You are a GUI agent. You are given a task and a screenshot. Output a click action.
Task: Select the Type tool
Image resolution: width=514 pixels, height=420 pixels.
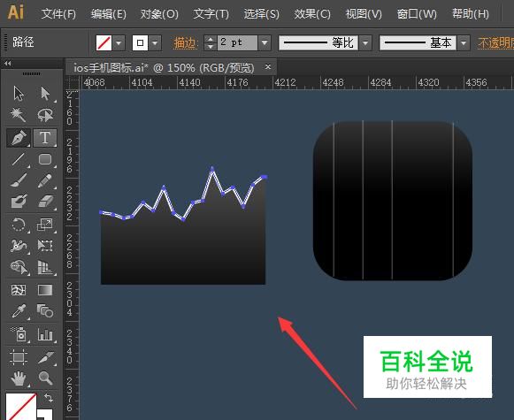point(45,138)
